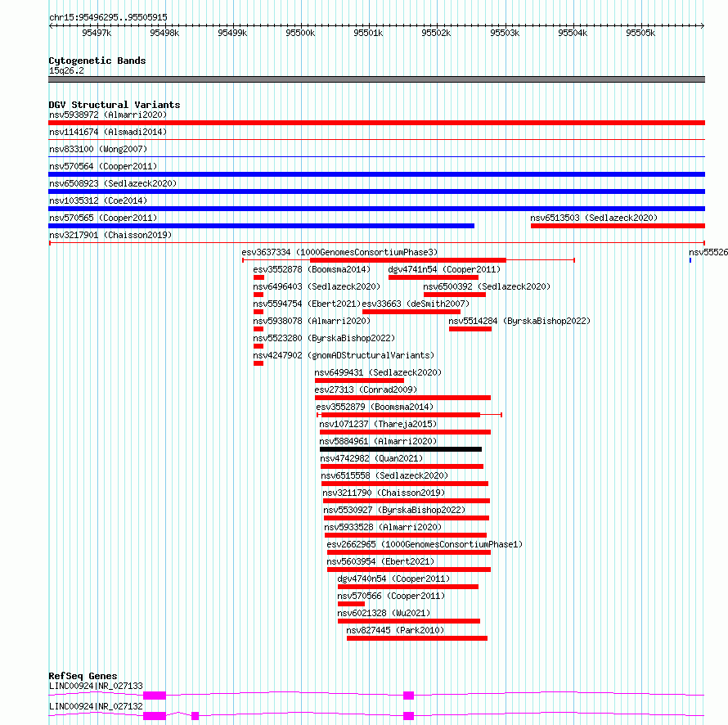Viewport: 728px width, 725px height.
Task: Click dgv4740n54 (Cooper2011) label
Action: [x=393, y=579]
